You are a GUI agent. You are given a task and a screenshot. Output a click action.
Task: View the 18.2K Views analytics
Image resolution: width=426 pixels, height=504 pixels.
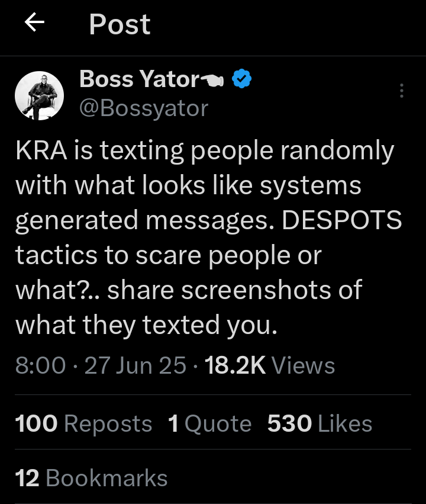pos(270,365)
